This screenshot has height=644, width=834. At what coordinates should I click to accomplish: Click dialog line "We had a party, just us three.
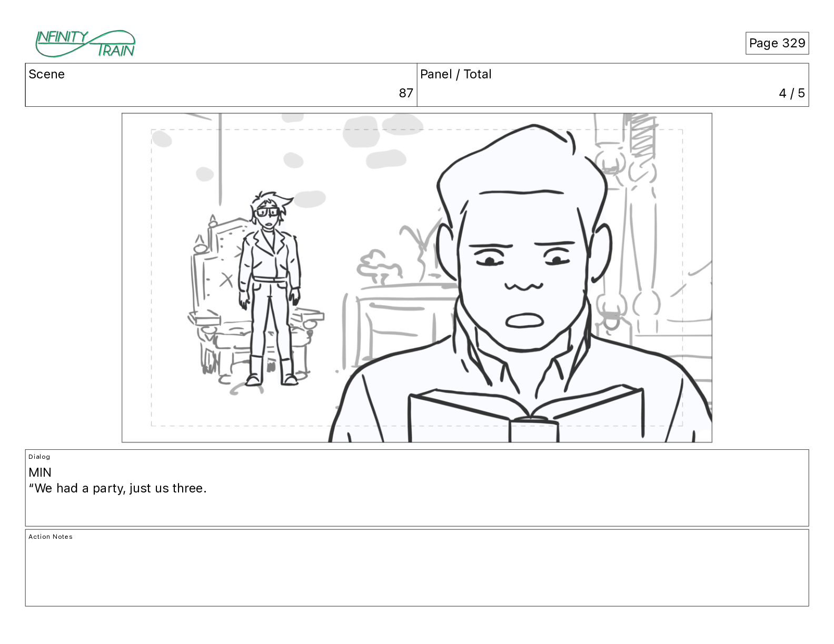coord(117,488)
